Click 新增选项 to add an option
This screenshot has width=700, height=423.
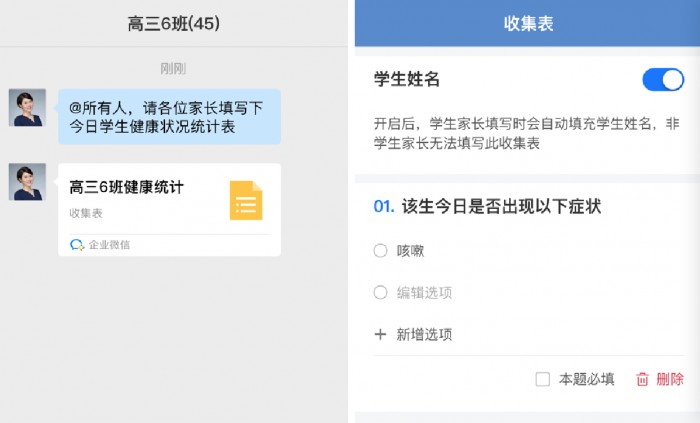coord(424,334)
